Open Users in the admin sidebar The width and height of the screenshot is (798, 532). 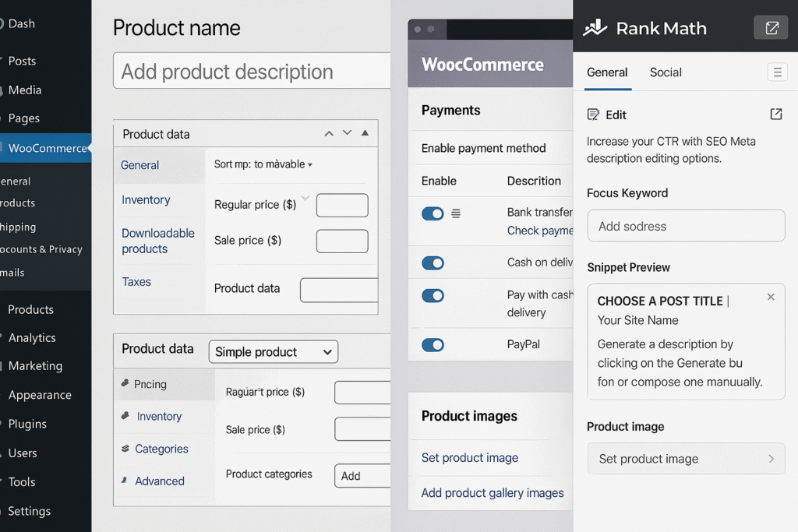coord(23,453)
